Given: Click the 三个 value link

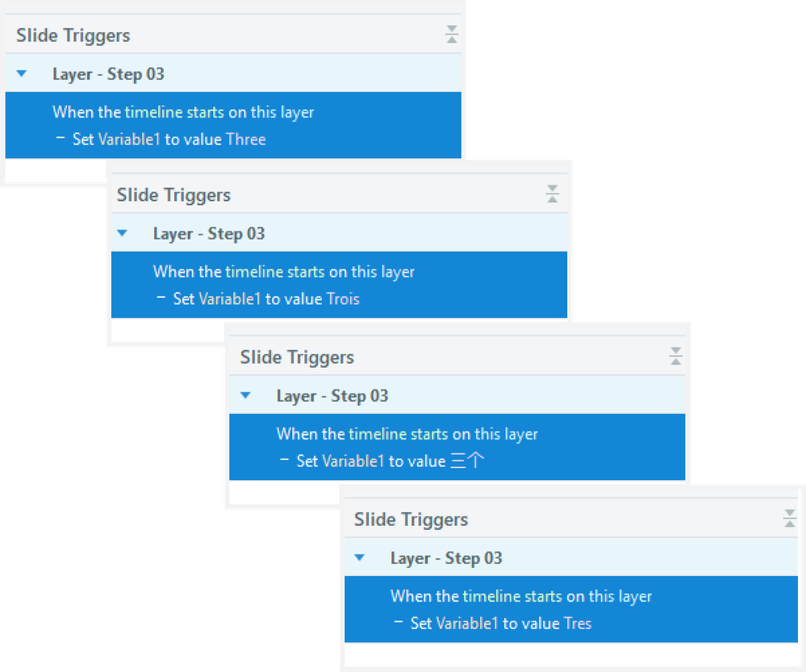Looking at the screenshot, I should (467, 461).
